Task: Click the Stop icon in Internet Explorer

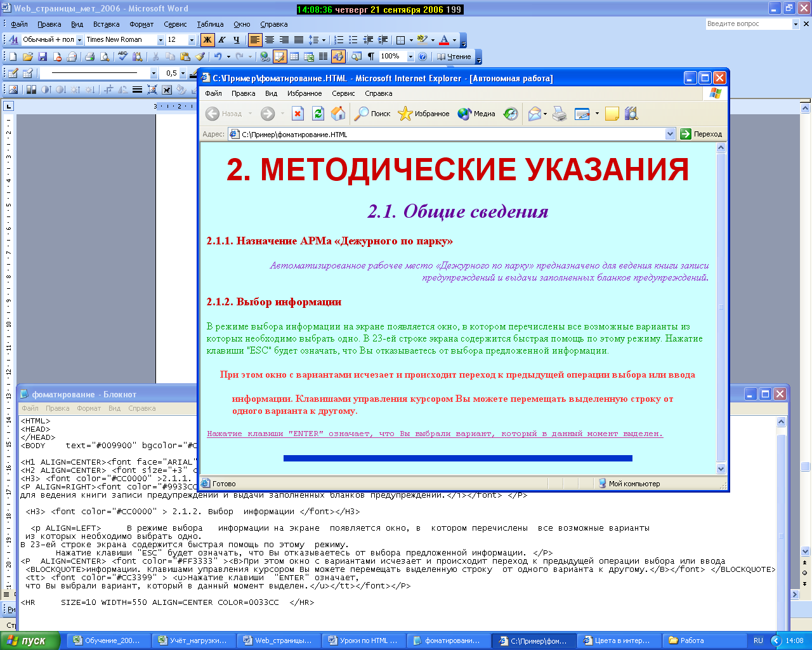Action: pos(298,114)
